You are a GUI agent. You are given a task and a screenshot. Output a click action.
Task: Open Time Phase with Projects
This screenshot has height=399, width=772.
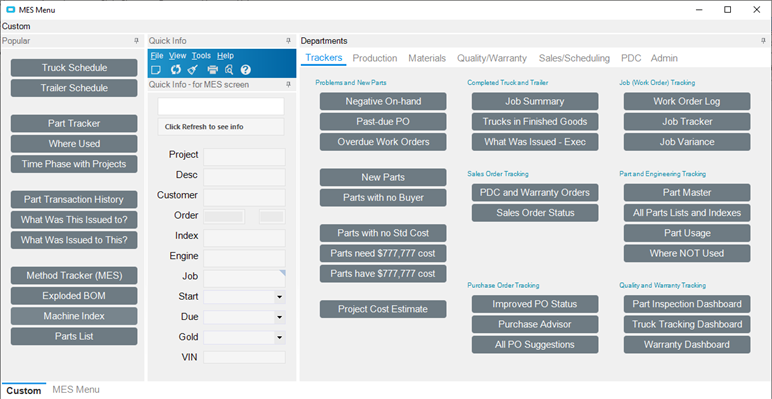pyautogui.click(x=74, y=164)
